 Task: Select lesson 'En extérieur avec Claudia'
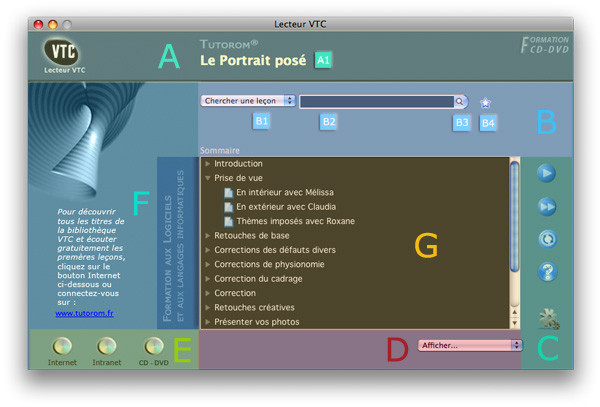click(x=286, y=207)
